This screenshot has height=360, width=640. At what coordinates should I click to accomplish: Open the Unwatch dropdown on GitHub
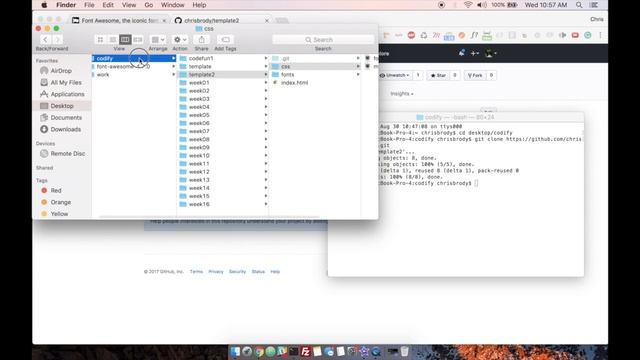pos(395,76)
